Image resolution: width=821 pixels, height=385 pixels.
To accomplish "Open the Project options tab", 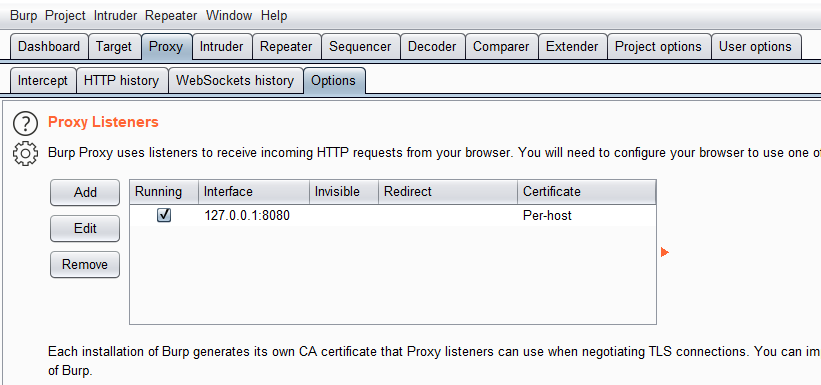I will click(x=658, y=47).
